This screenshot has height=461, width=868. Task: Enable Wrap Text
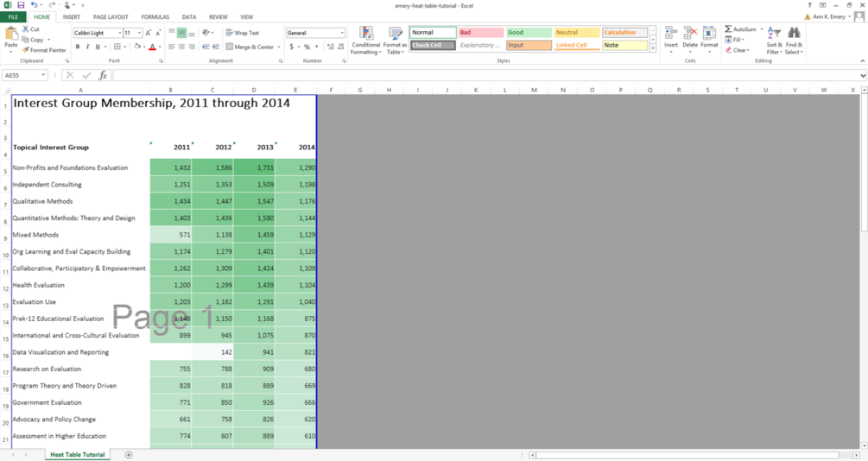click(243, 33)
